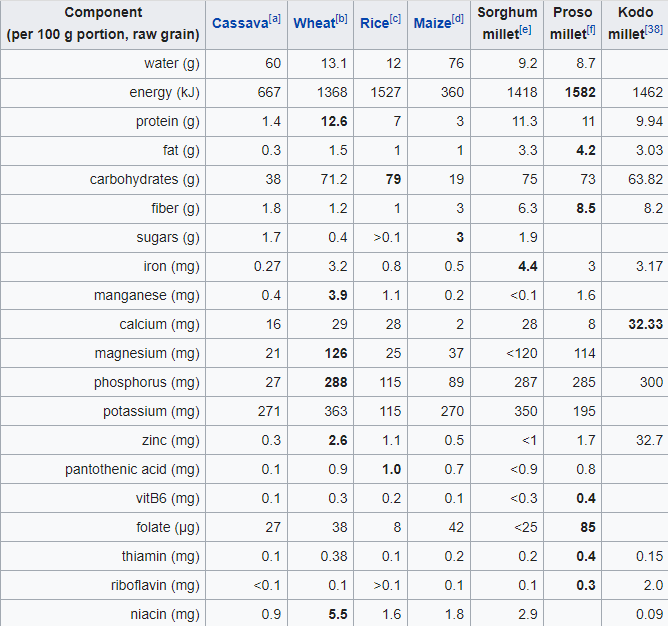Select the 'thiamin (mg)' row label
This screenshot has height=626, width=668.
(x=161, y=556)
